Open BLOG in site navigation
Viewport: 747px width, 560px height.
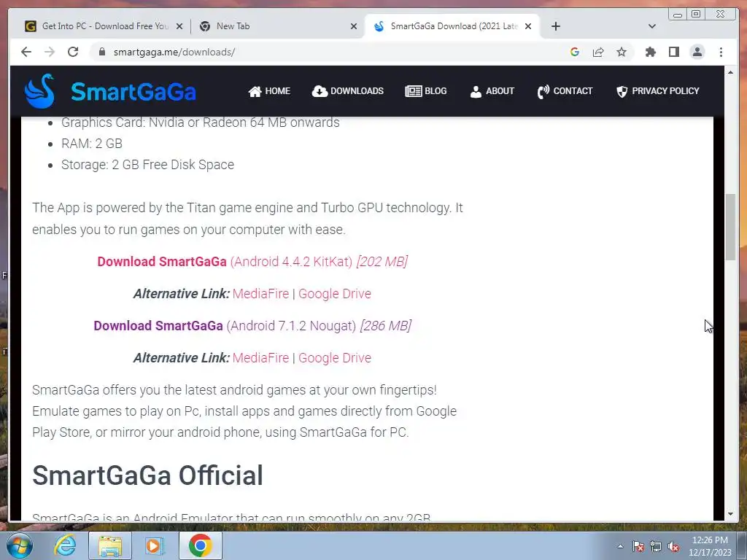426,91
